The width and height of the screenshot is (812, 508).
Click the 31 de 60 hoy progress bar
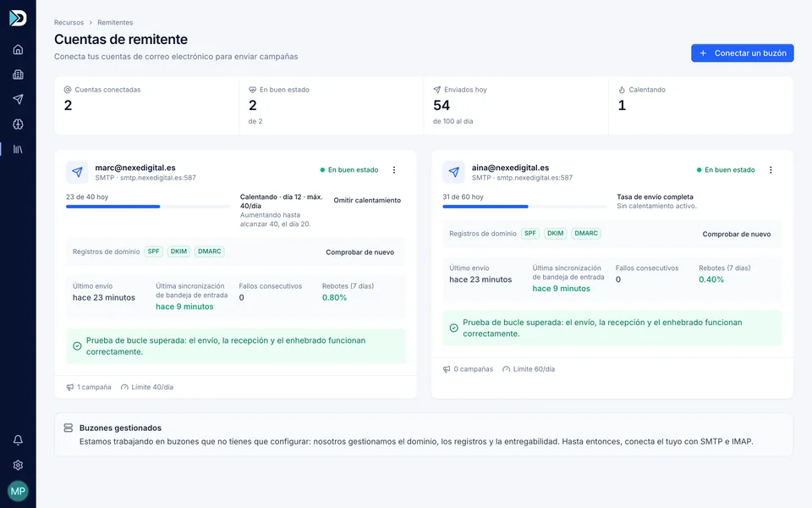(x=524, y=207)
